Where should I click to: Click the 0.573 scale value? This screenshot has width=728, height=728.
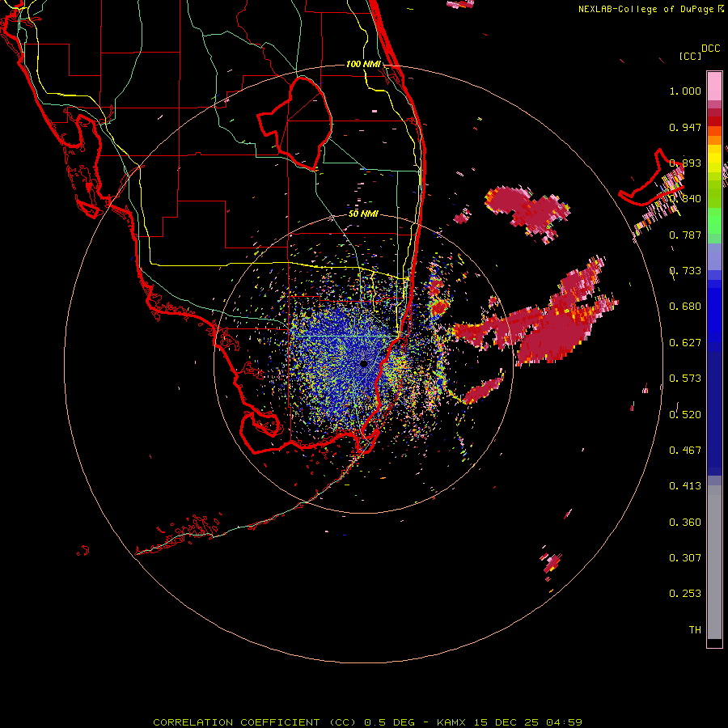(685, 379)
